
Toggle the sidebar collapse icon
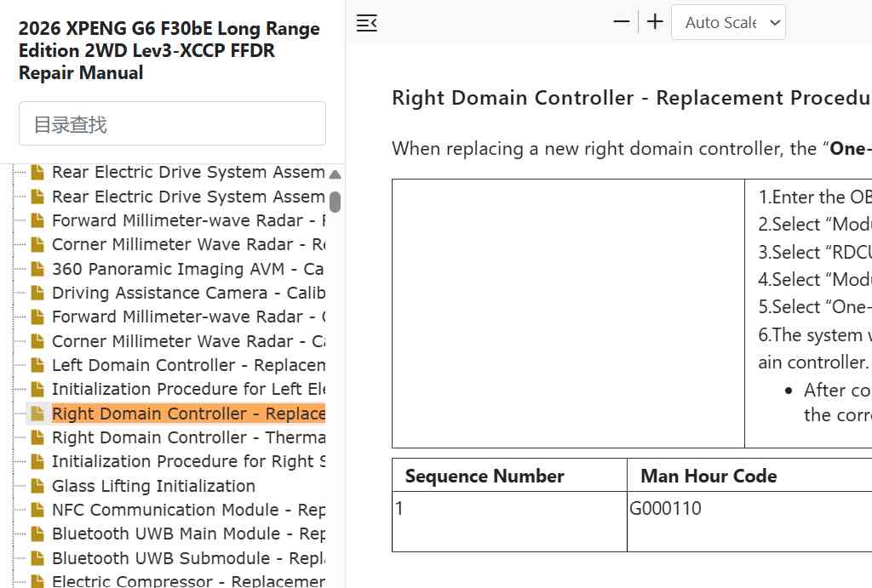[x=366, y=23]
